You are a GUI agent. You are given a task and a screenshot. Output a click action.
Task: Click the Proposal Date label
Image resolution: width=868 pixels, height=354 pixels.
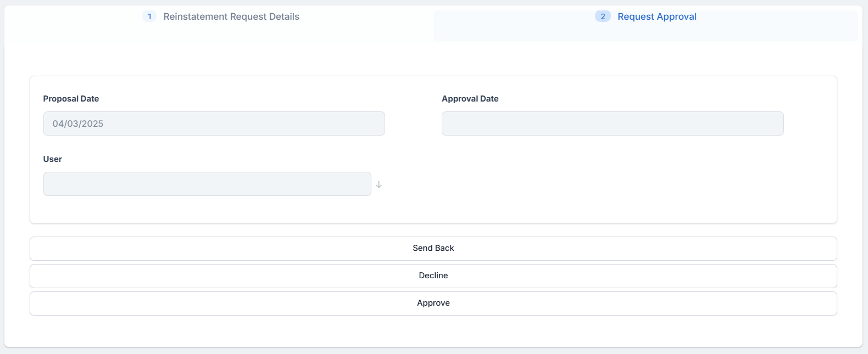[71, 99]
